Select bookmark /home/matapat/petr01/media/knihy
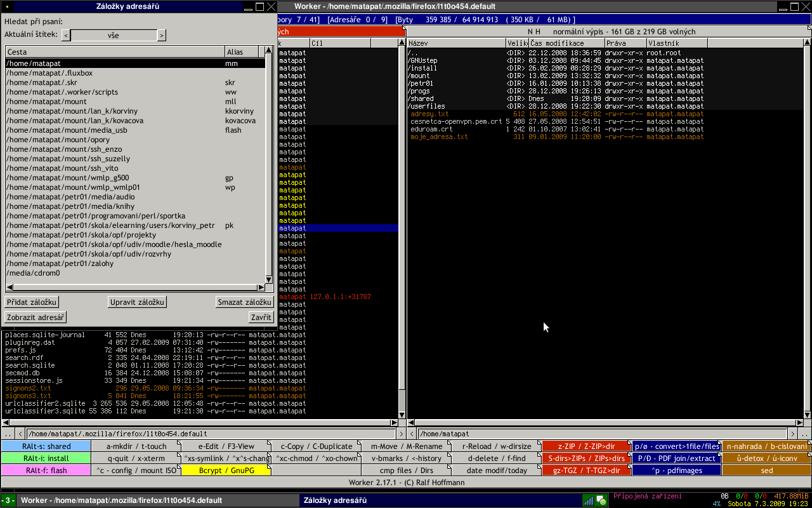The image size is (812, 508). (x=135, y=206)
